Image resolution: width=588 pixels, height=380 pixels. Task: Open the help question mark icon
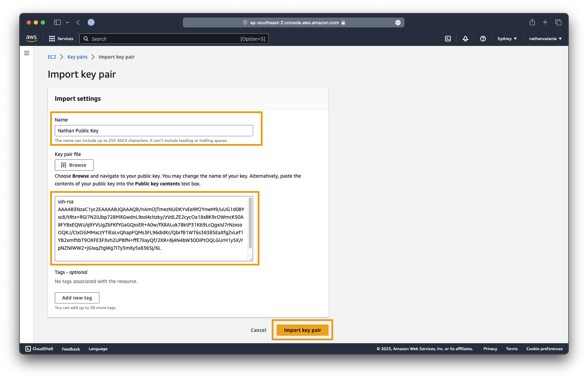coord(483,39)
